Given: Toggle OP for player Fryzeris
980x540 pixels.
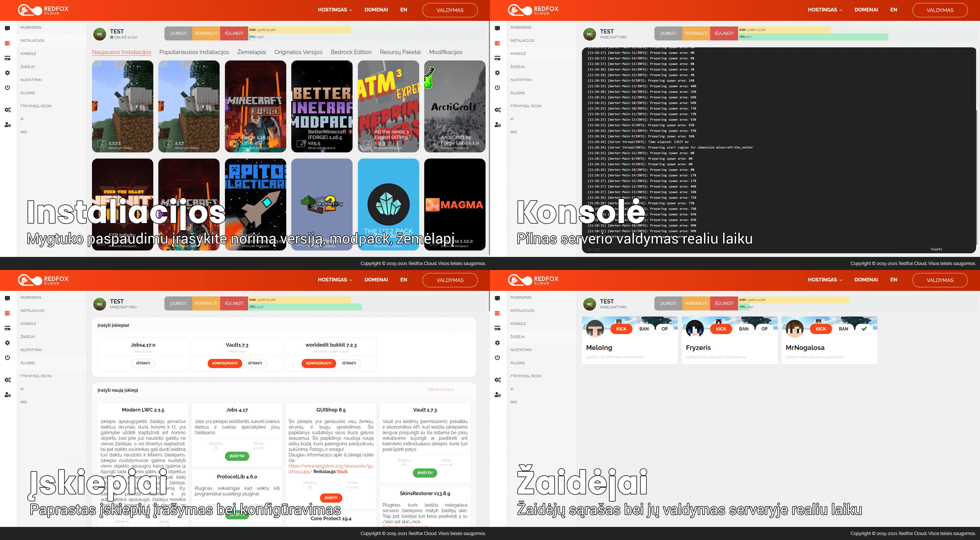Looking at the screenshot, I should [x=764, y=329].
